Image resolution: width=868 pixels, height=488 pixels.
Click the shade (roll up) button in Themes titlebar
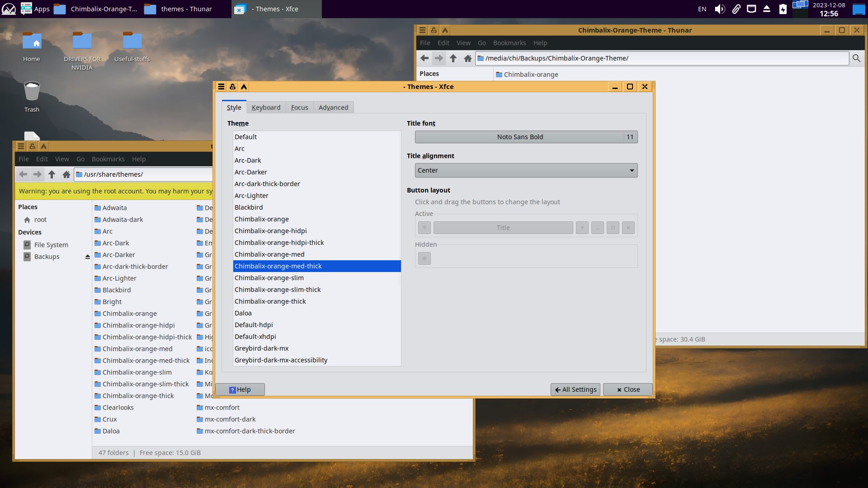click(x=244, y=87)
